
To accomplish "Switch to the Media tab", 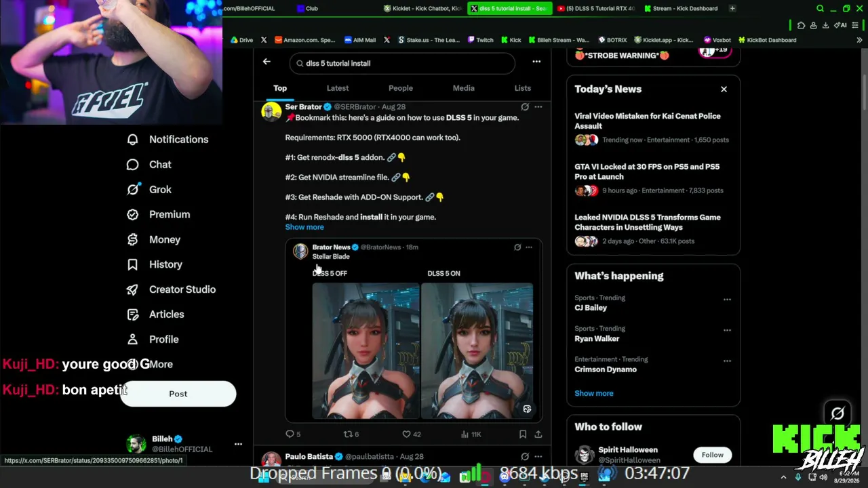I will (464, 88).
